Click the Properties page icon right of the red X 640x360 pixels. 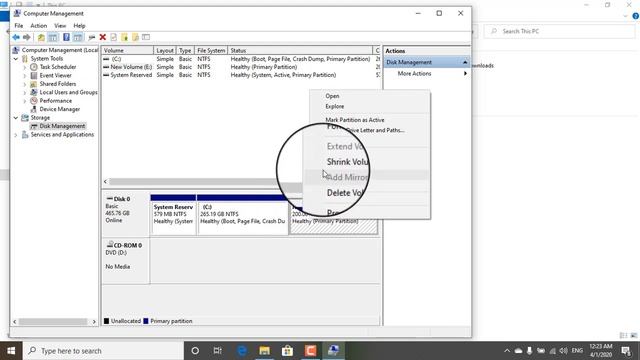coord(113,38)
